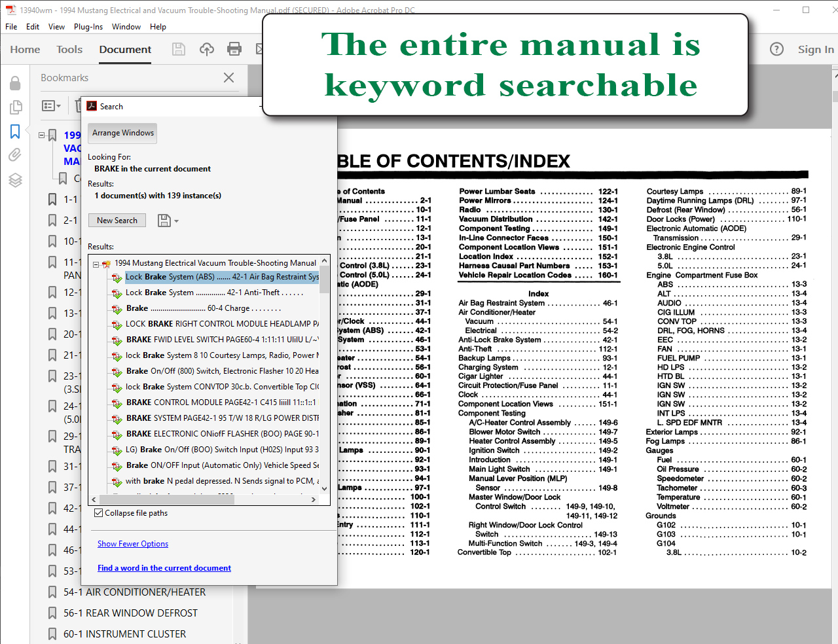The image size is (838, 644).
Task: Switch to the Tools tab
Action: 69,50
